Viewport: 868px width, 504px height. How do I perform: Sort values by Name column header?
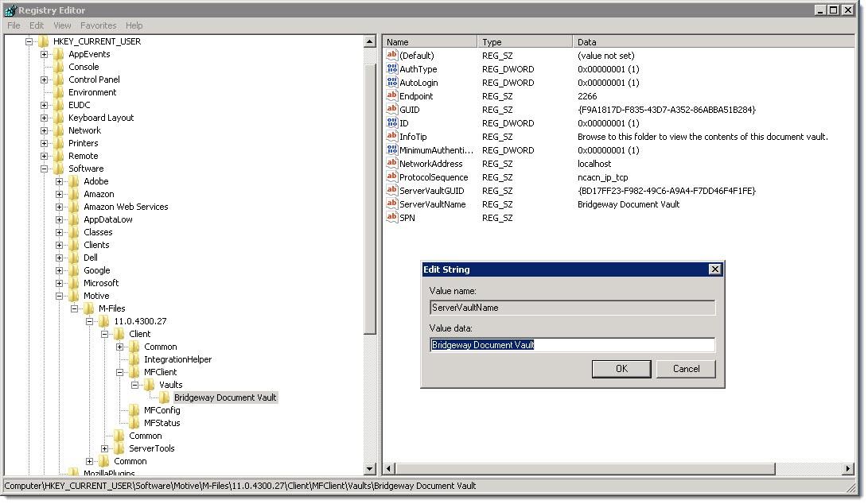pyautogui.click(x=430, y=42)
